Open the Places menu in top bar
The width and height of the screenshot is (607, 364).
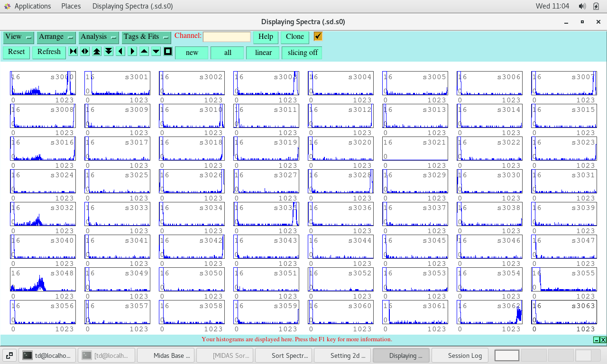(x=71, y=6)
